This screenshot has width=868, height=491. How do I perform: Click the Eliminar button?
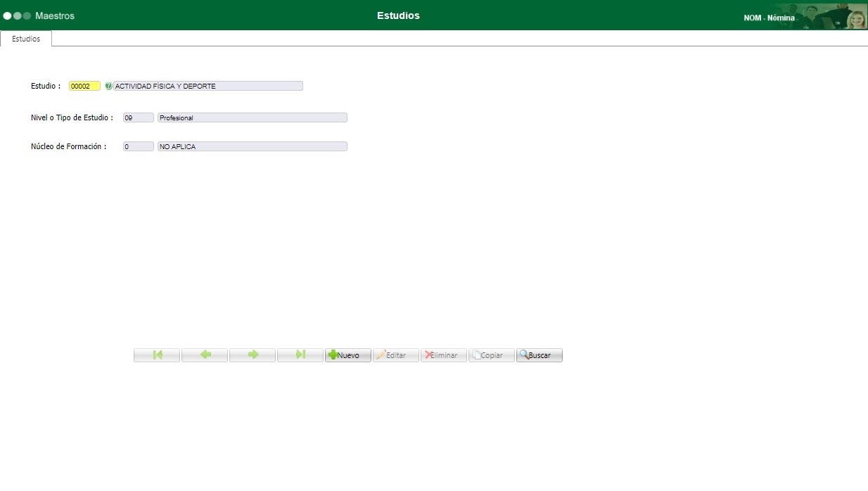click(444, 355)
